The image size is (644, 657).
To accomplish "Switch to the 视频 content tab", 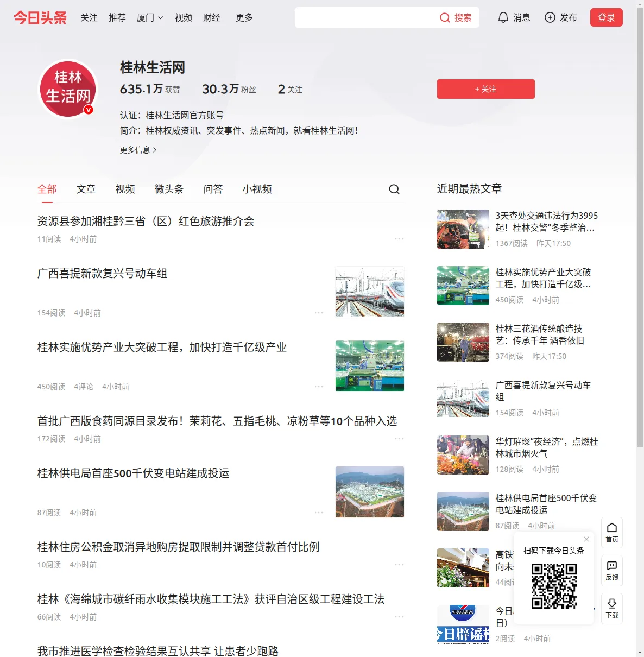I will click(125, 189).
